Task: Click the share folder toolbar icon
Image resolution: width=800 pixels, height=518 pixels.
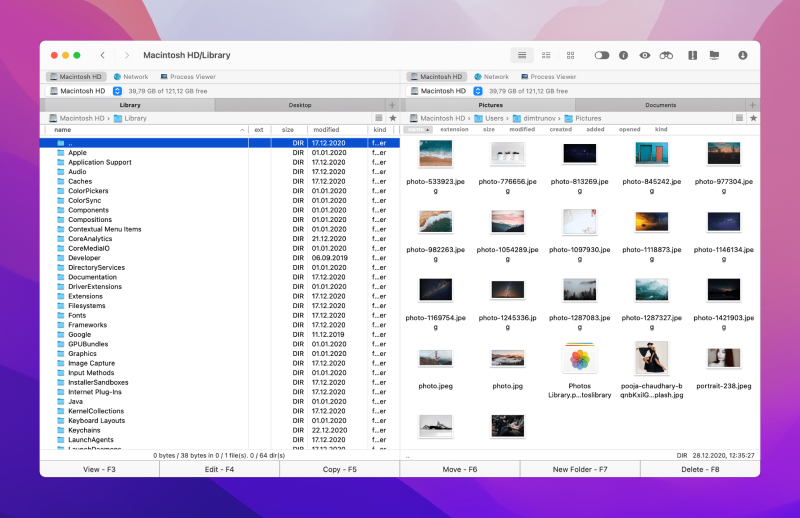Action: [714, 55]
